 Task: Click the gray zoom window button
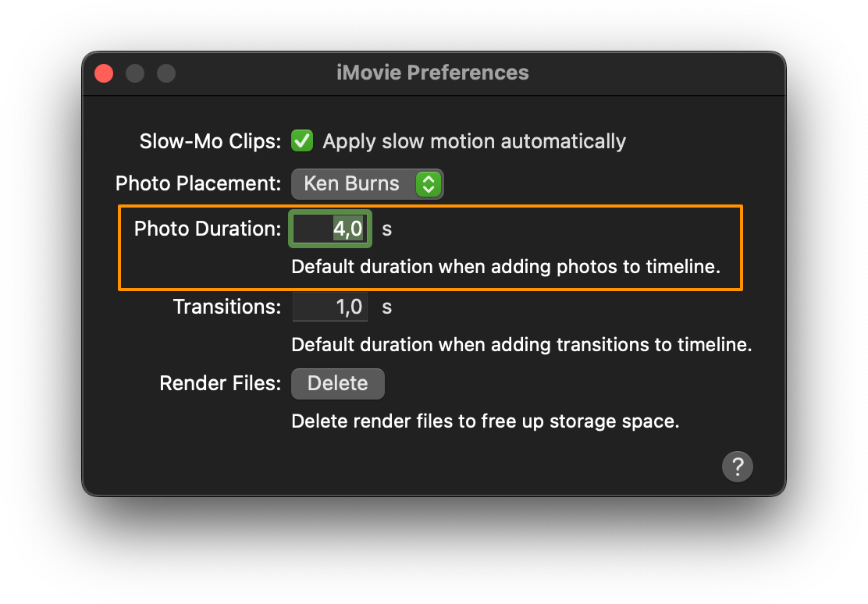click(x=166, y=73)
